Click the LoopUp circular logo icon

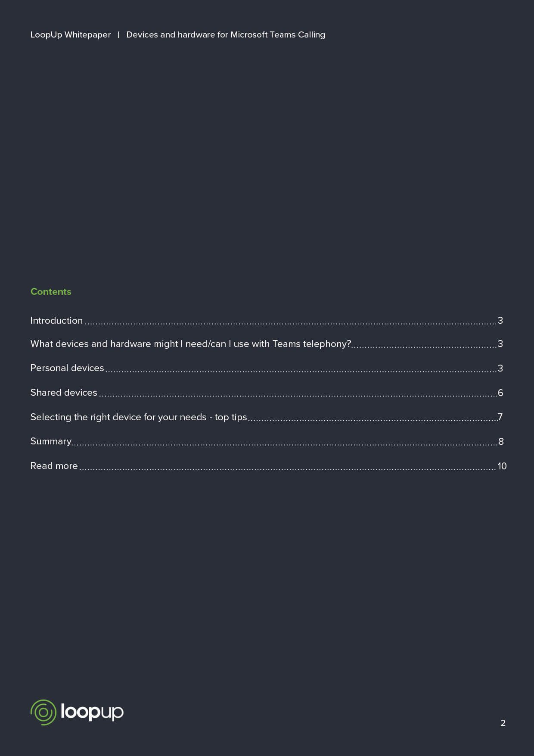[x=43, y=712]
